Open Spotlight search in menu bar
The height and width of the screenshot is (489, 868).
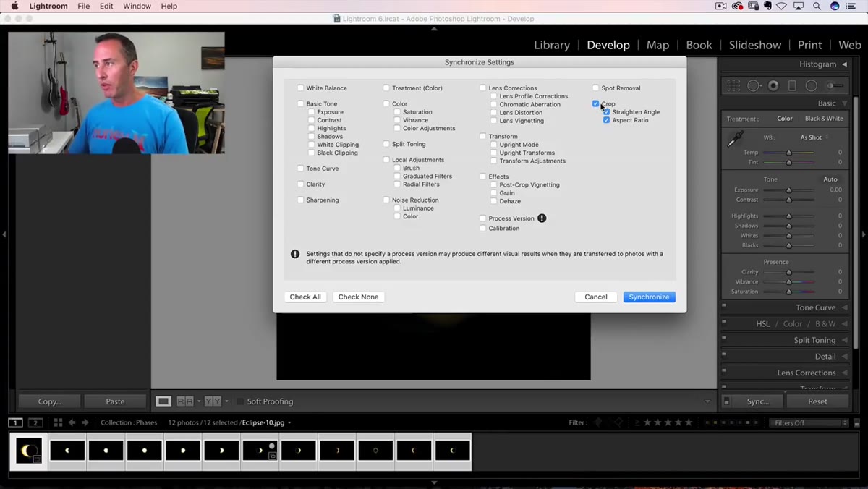817,6
